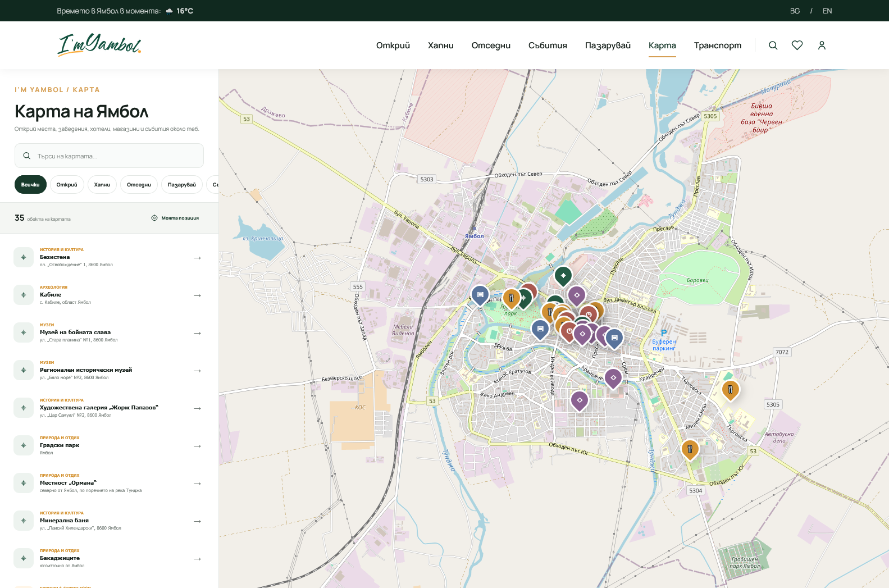Focus the map search field Търси на картата
889x588 pixels.
pyautogui.click(x=109, y=156)
